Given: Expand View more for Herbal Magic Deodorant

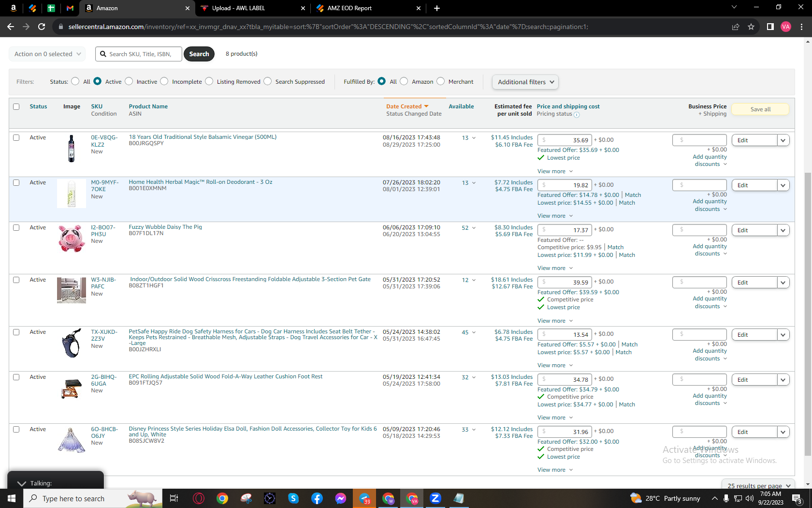Looking at the screenshot, I should coord(555,216).
